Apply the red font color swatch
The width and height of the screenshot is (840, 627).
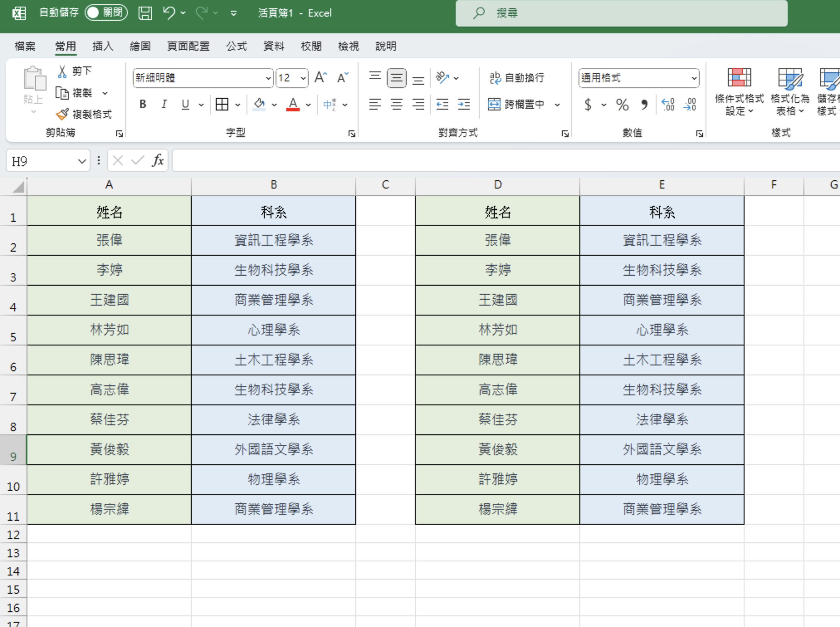pyautogui.click(x=293, y=104)
